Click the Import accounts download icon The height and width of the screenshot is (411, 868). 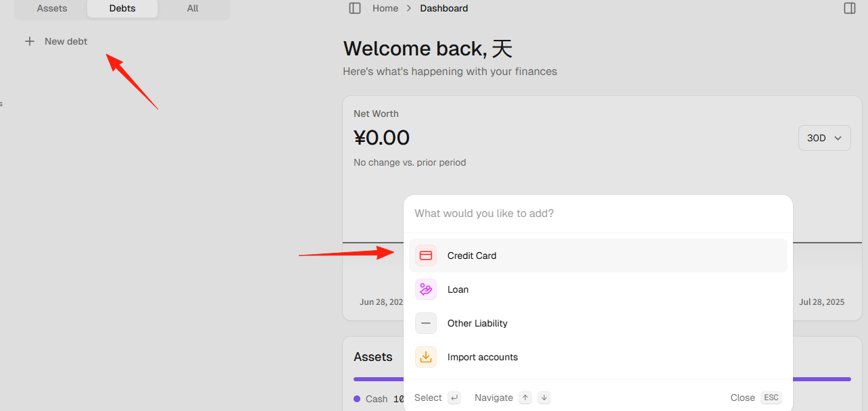[x=426, y=357]
